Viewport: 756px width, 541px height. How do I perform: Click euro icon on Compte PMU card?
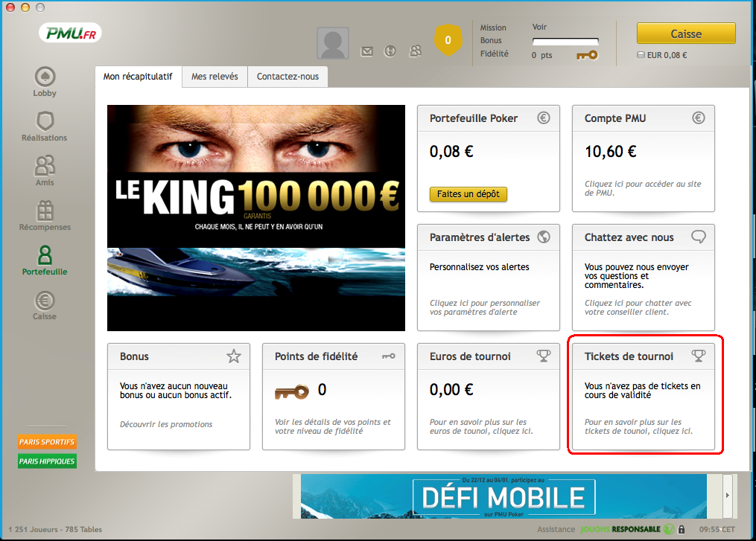[x=699, y=118]
